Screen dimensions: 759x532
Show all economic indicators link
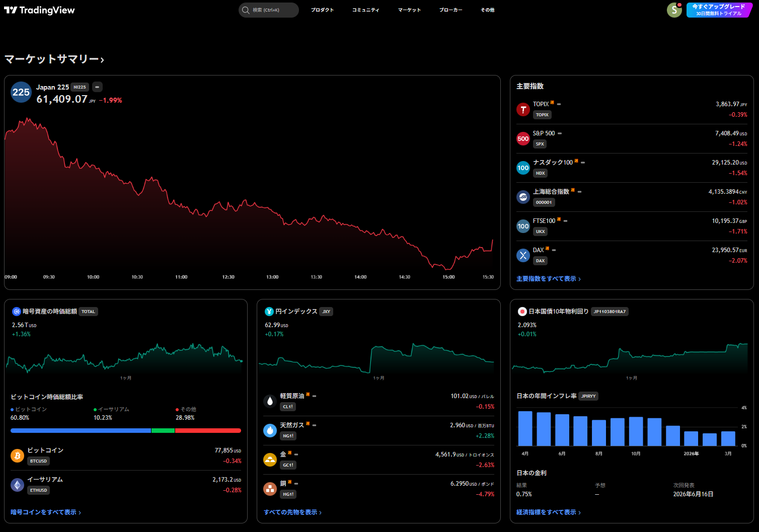[549, 512]
